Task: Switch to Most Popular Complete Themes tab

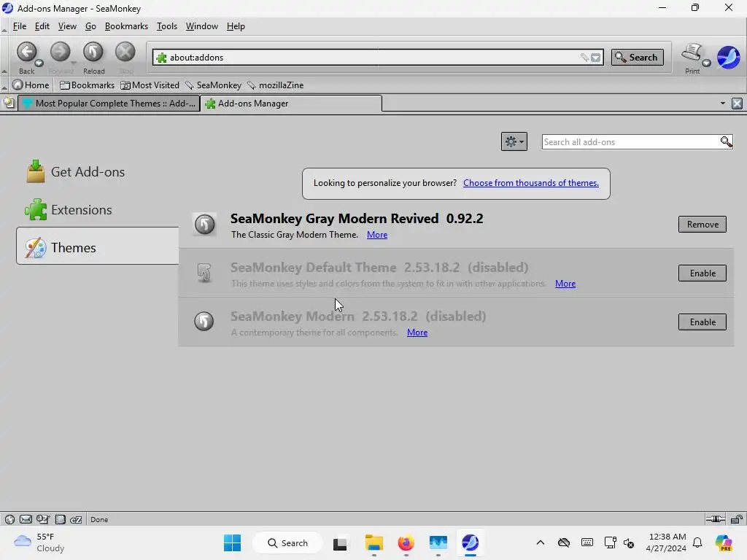Action: (109, 104)
